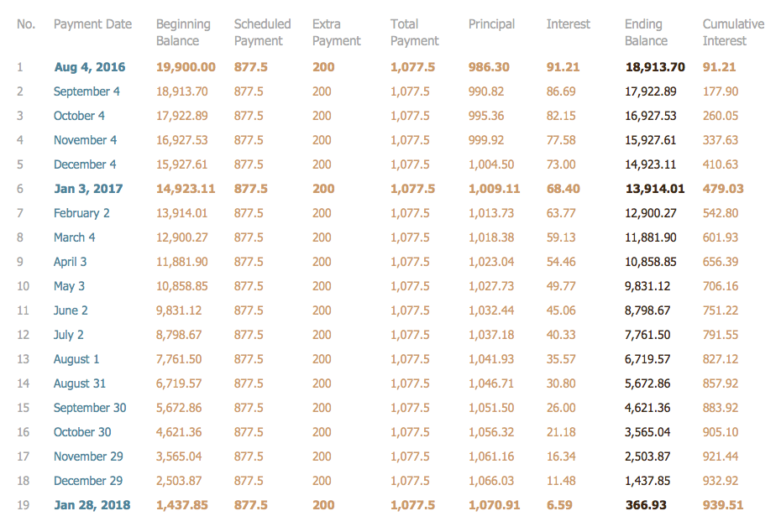Click the 91.21 value in the Interest column
Image resolution: width=781 pixels, height=532 pixels.
pos(563,67)
